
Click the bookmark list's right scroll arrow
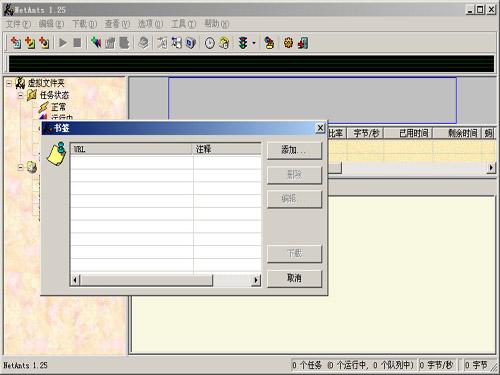click(x=256, y=280)
